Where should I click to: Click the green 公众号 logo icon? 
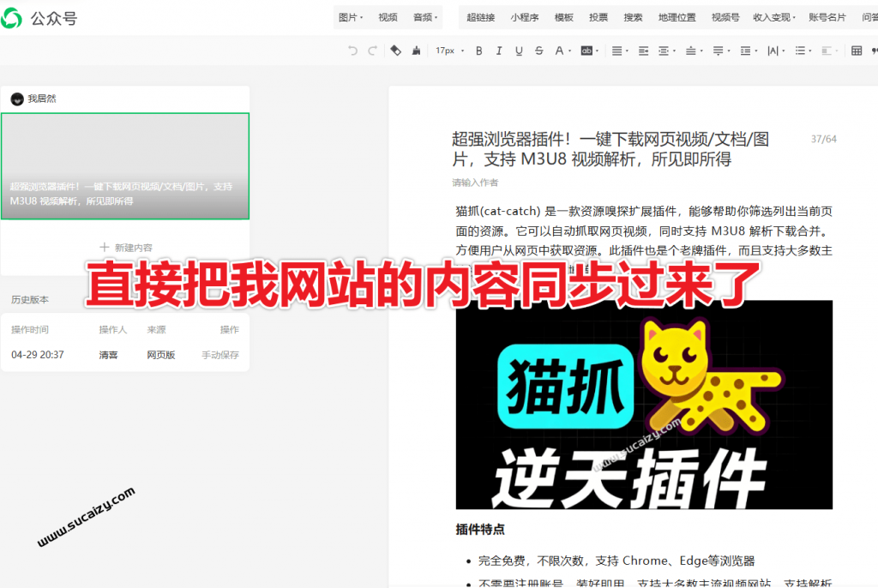coord(11,18)
